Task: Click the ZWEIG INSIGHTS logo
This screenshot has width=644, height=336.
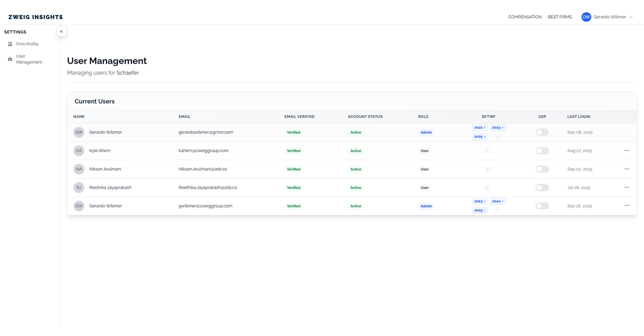Action: point(35,17)
